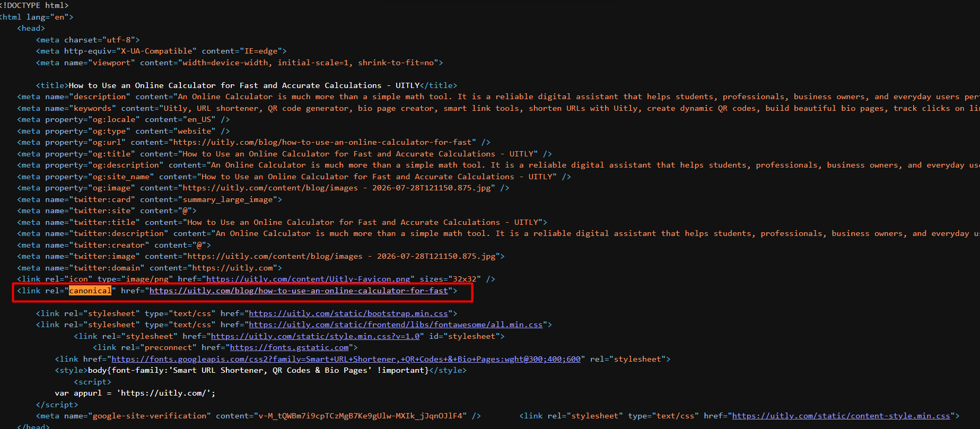Click the twitter:card summary_large_image line

[150, 199]
